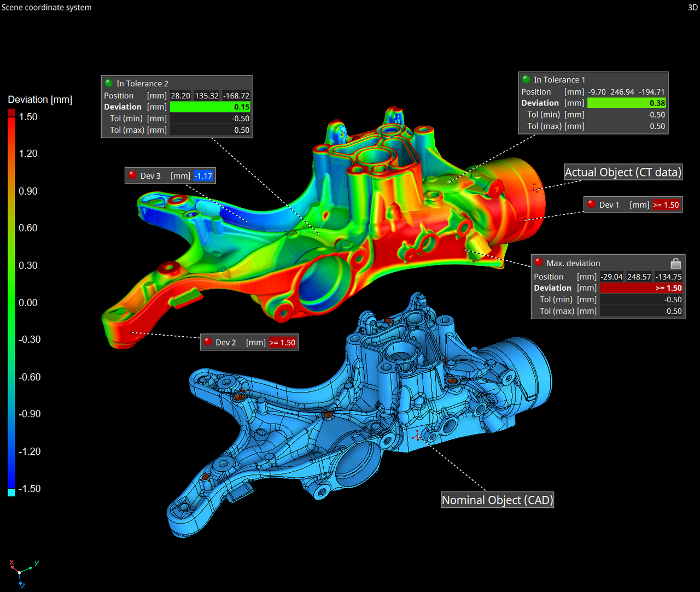Click Tol (min) -0.50 in In Tolerance 1
The height and width of the screenshot is (592, 700).
[x=627, y=115]
